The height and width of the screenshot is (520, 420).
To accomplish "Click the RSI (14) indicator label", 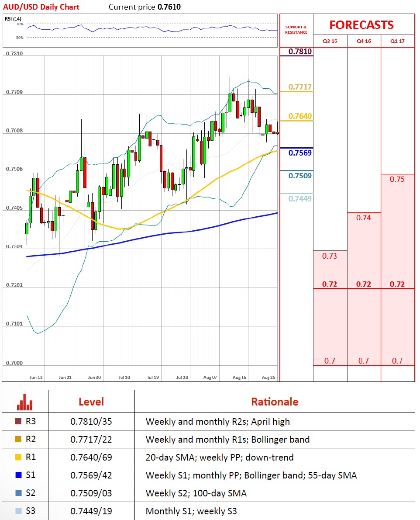I will tap(13, 19).
